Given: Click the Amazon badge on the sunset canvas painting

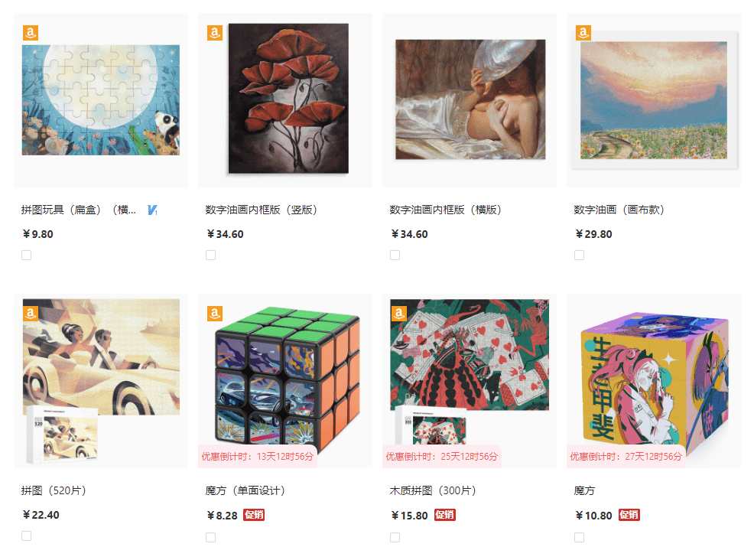Looking at the screenshot, I should click(583, 33).
